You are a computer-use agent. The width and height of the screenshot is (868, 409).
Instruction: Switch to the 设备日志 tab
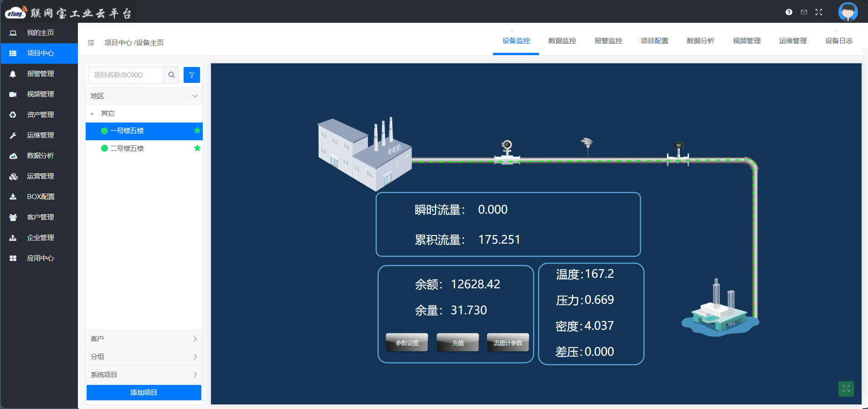pos(839,41)
